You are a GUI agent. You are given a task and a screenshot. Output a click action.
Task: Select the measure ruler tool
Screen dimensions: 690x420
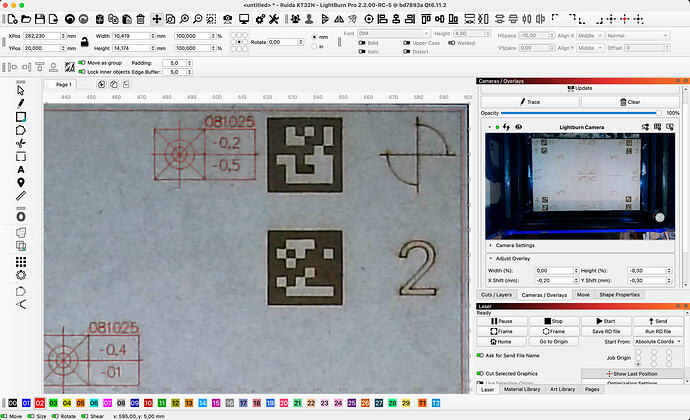21,195
